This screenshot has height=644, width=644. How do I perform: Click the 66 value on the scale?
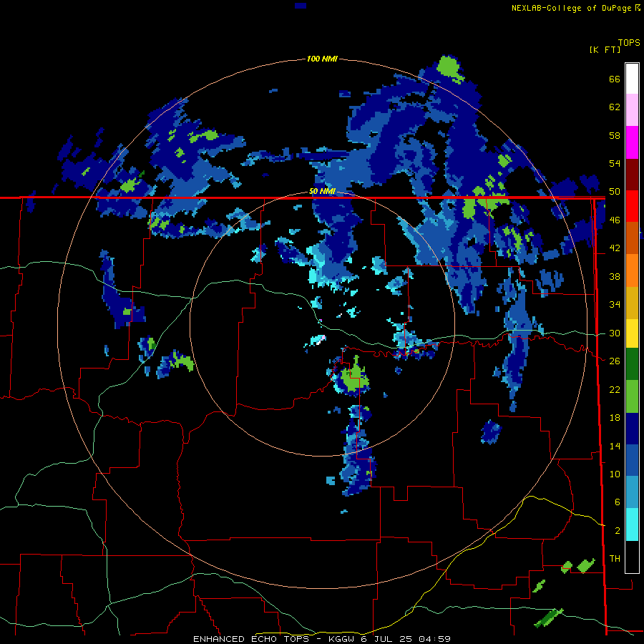click(615, 79)
